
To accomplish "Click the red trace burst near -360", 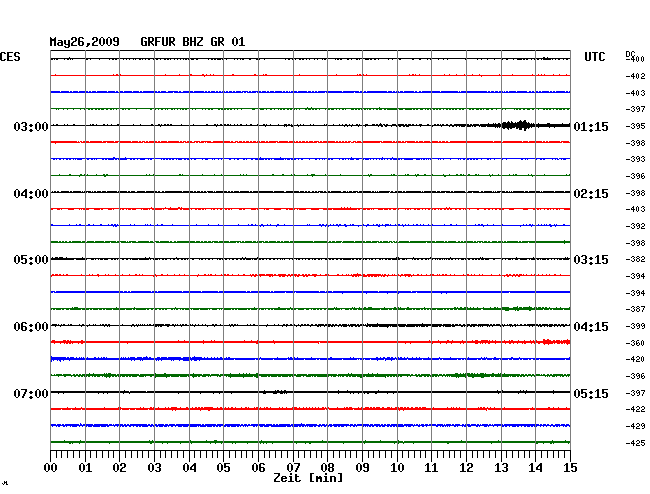I will [555, 342].
